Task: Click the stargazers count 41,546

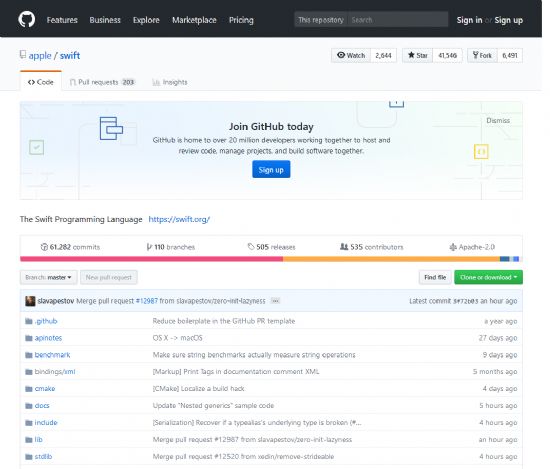Action: [448, 55]
